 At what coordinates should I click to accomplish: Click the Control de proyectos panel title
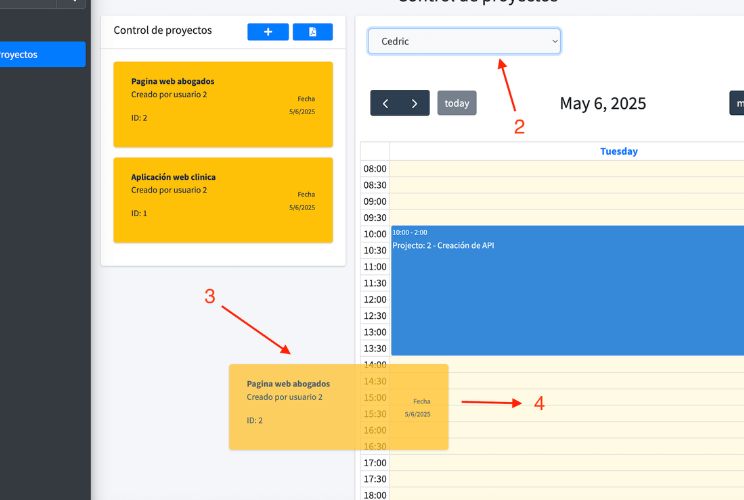[x=163, y=30]
